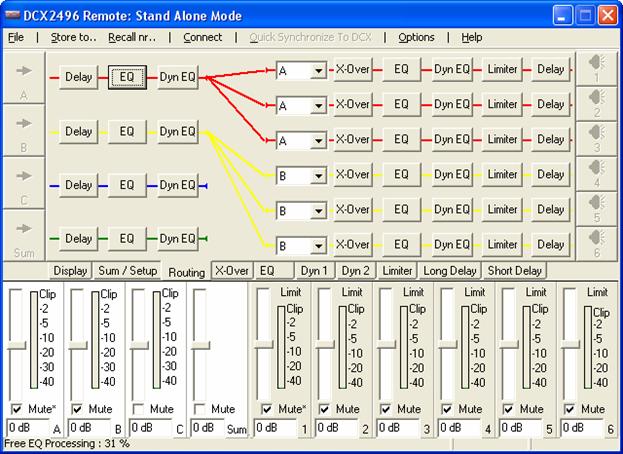Click the output 1 speaker icon
This screenshot has height=454, width=623.
596,69
